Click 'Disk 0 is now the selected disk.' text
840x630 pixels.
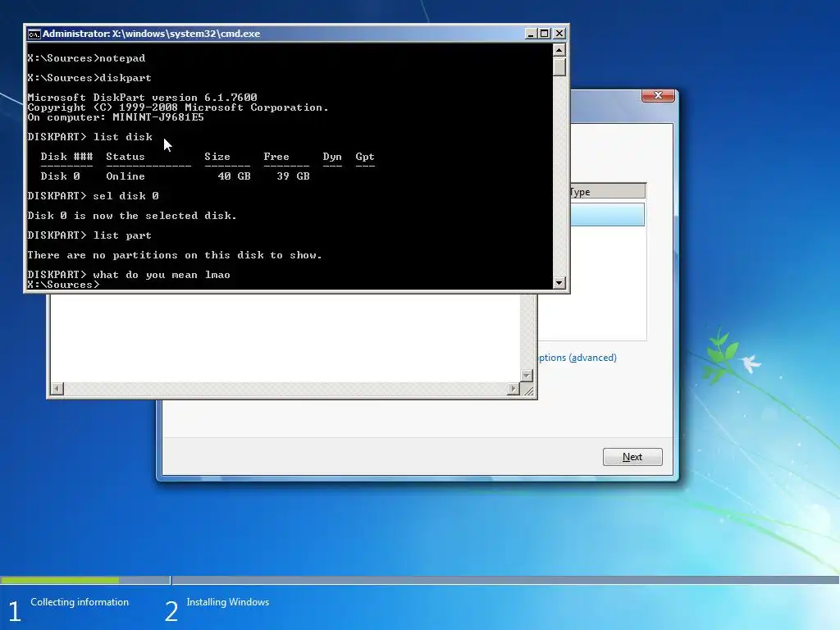(x=132, y=216)
